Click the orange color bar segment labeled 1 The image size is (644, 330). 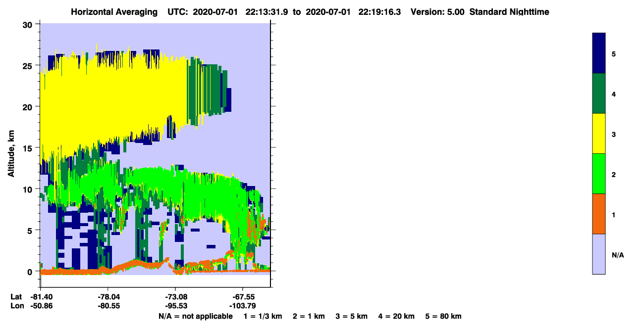599,214
